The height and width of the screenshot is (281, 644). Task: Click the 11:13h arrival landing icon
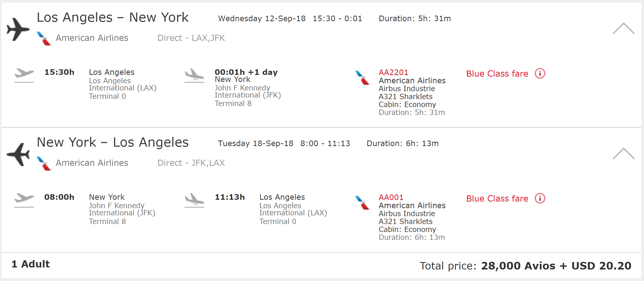(194, 200)
